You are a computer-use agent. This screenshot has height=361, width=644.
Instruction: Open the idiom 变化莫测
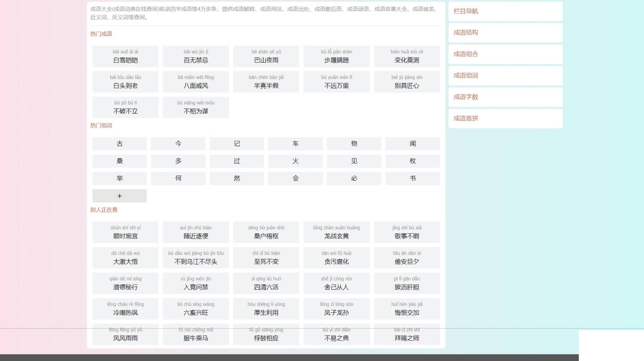coord(407,56)
